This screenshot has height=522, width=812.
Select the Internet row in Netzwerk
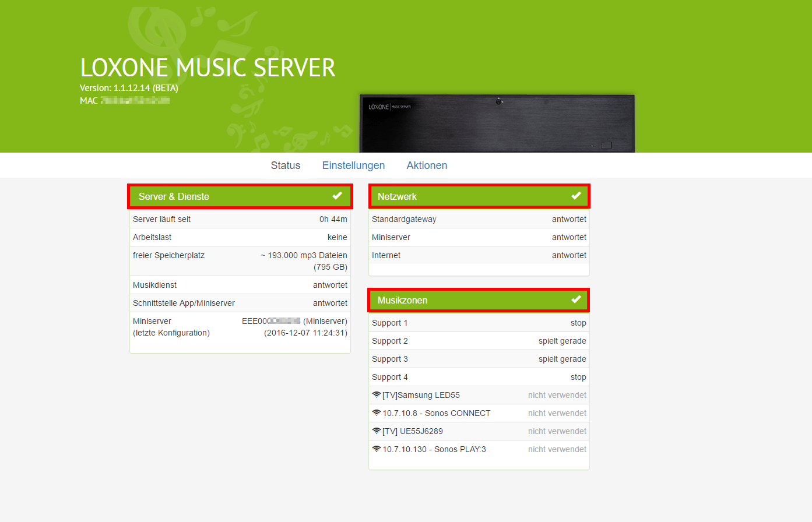tap(479, 255)
